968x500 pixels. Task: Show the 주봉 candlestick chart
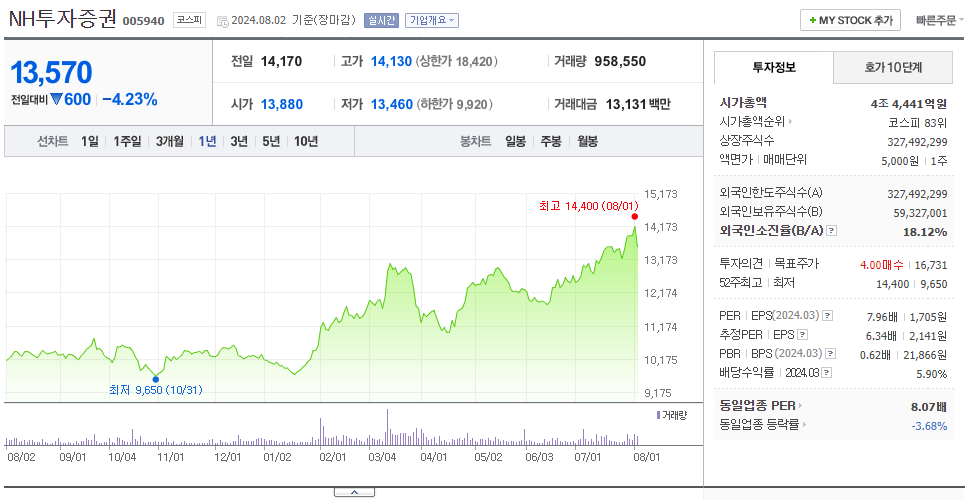(x=551, y=141)
